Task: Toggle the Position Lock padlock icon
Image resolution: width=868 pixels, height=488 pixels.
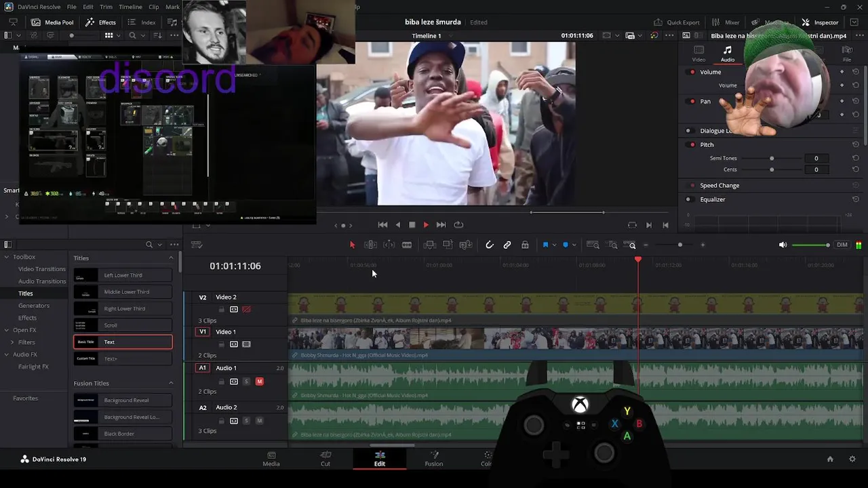Action: (x=525, y=245)
